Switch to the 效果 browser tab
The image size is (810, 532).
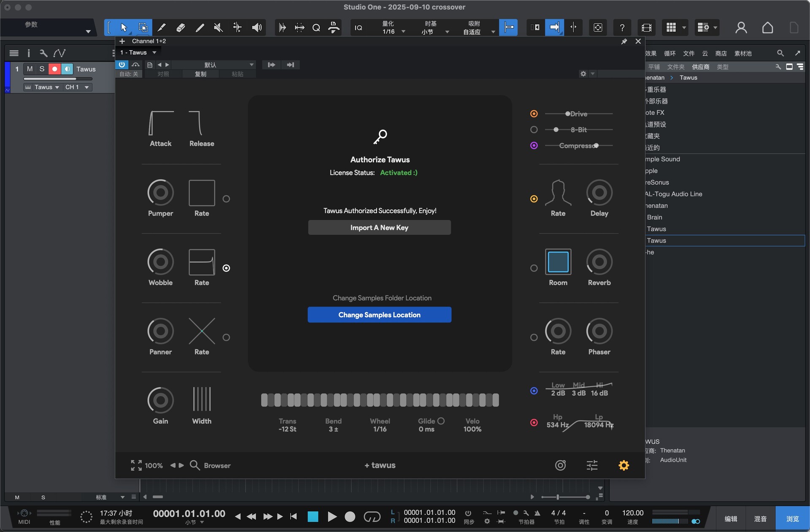point(650,53)
